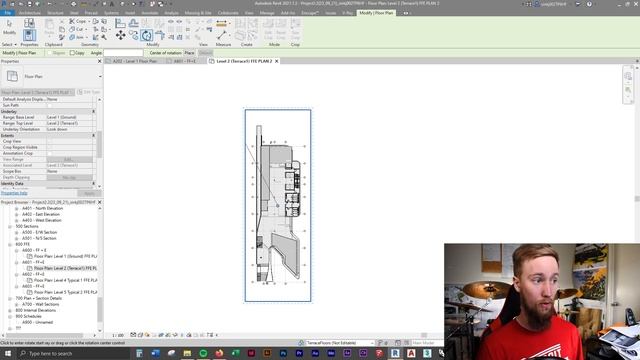The height and width of the screenshot is (360, 640).
Task: Collapse the A601 - FF+E sheet node
Action: point(17,262)
